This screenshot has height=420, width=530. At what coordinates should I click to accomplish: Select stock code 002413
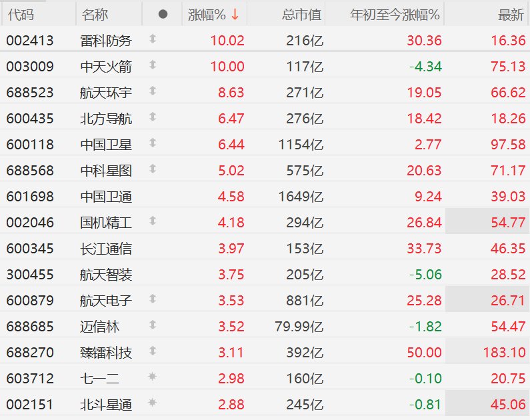point(30,41)
